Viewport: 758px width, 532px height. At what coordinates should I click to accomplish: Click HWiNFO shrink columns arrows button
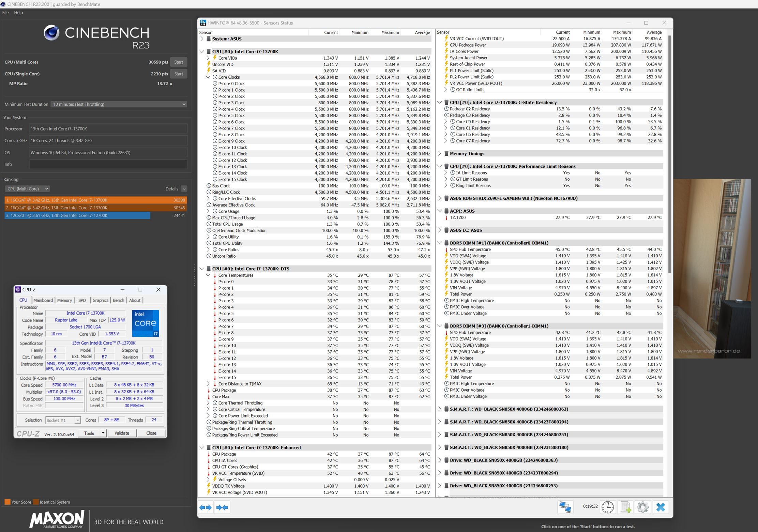tap(222, 507)
